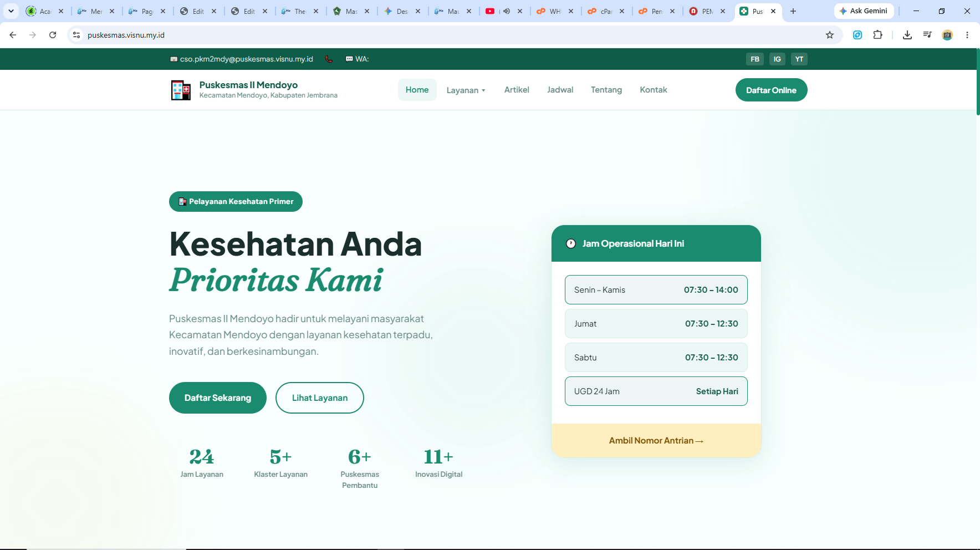Reload the page with refresh icon

53,35
